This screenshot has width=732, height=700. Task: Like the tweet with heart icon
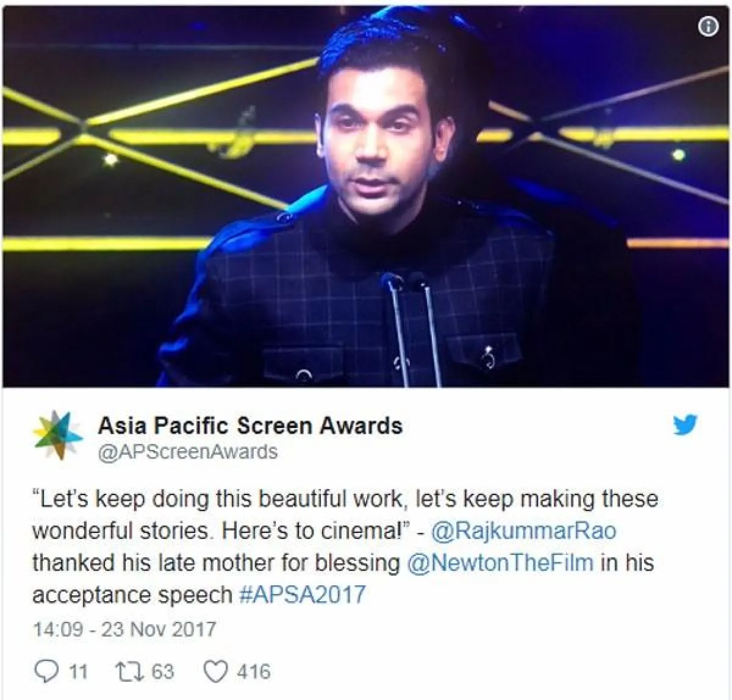point(214,672)
